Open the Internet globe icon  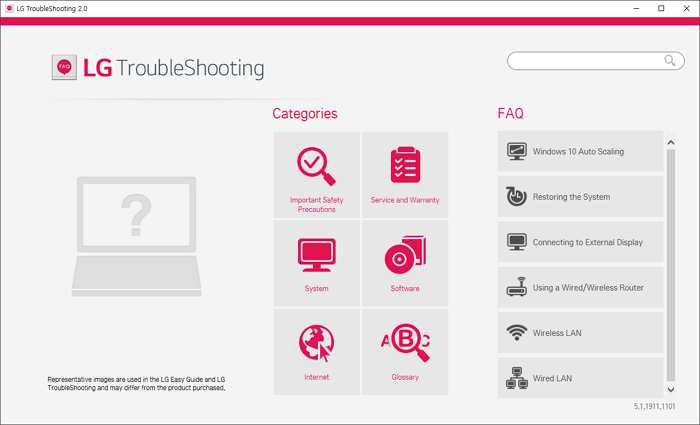coord(317,343)
